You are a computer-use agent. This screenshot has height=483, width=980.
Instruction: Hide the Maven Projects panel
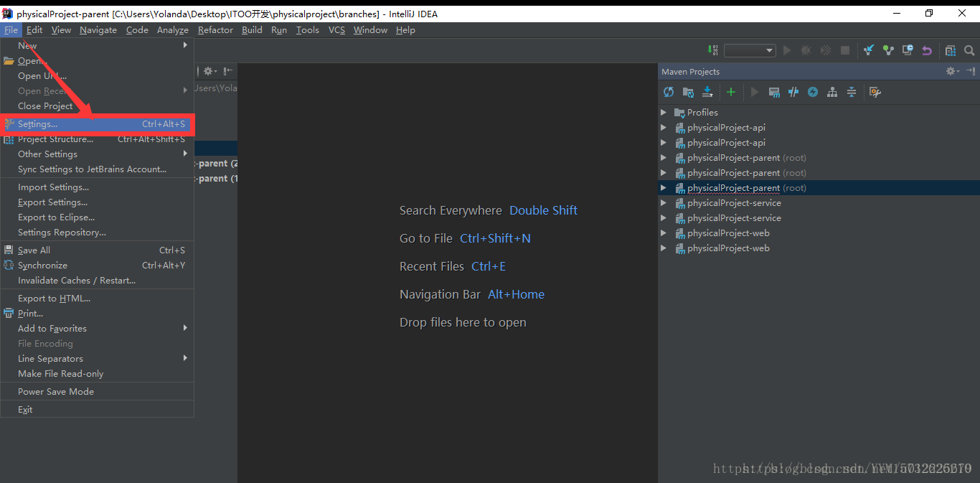(970, 71)
